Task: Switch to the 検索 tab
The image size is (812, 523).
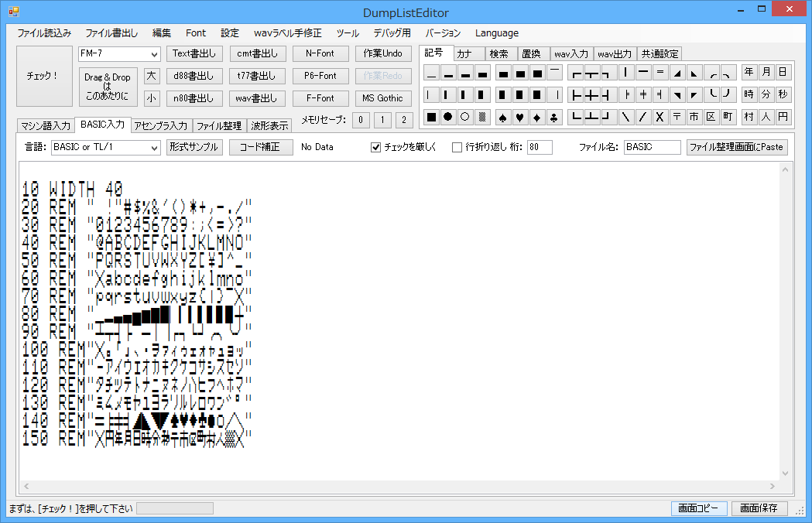Action: tap(500, 54)
